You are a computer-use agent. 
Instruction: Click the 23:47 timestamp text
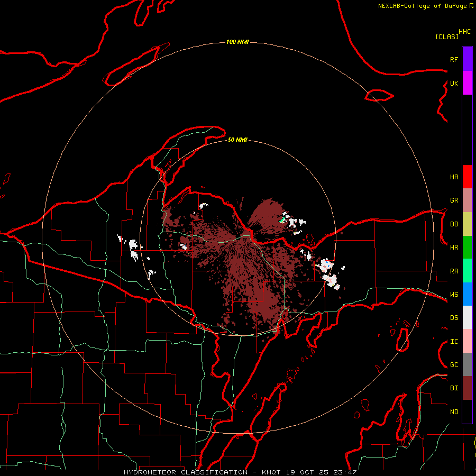[344, 472]
